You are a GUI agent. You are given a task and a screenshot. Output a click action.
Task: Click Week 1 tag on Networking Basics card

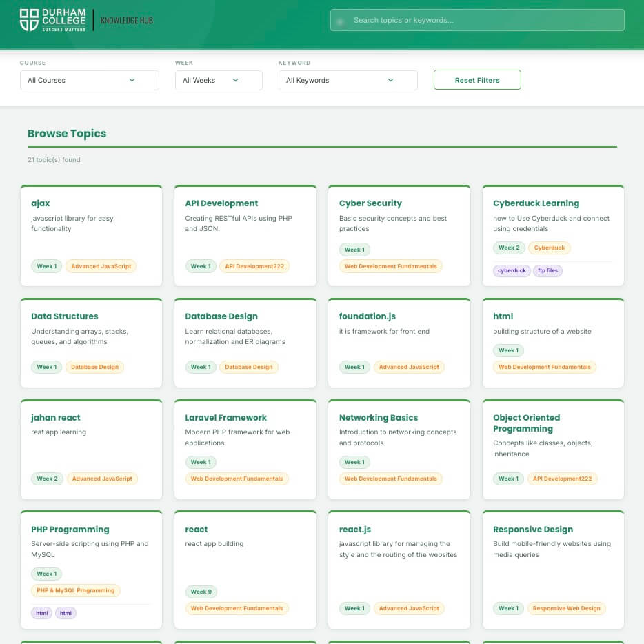pos(354,462)
